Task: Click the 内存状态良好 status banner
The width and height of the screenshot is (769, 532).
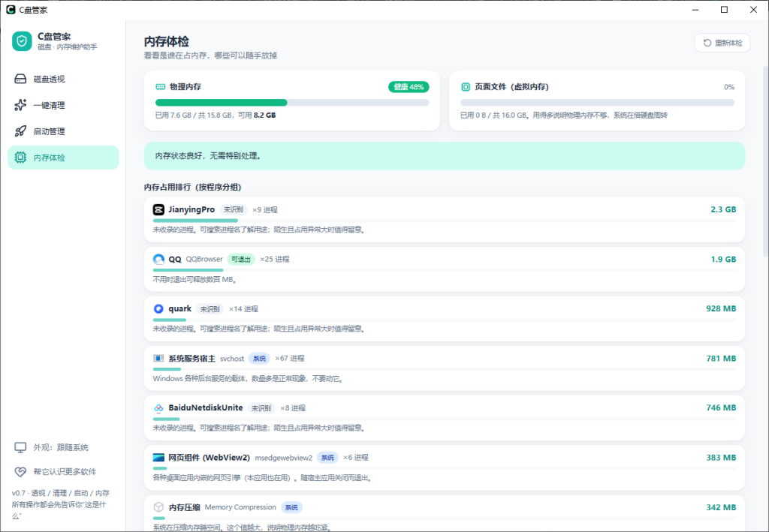Action: (445, 156)
